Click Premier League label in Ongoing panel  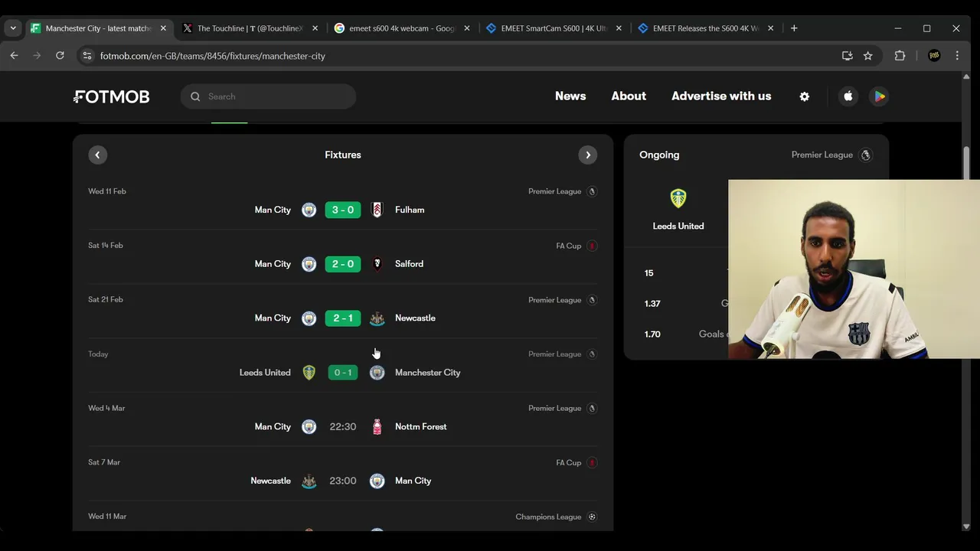[822, 155]
